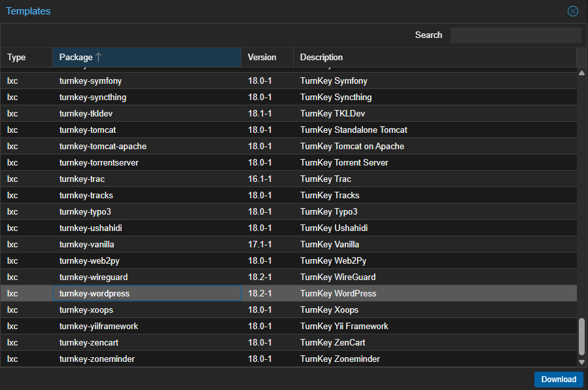Click version 18.0-1 in turnkey-xoops row
This screenshot has height=390, width=588.
click(260, 310)
